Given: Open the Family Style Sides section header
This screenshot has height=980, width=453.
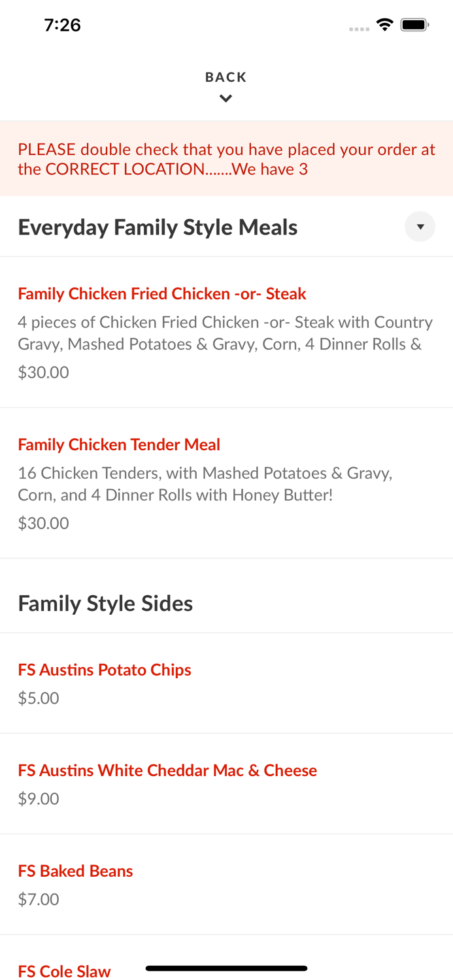Looking at the screenshot, I should tap(105, 603).
